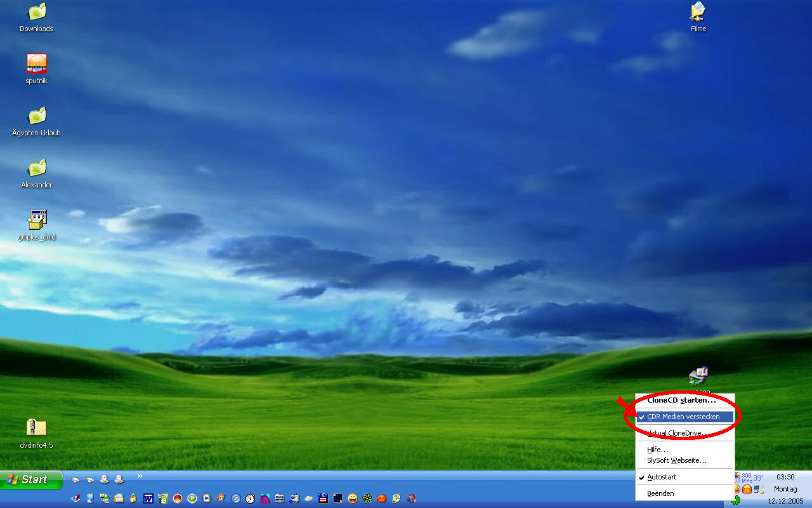The image size is (812, 508).
Task: Click the floppy disk taskbar icon
Action: pyautogui.click(x=323, y=498)
